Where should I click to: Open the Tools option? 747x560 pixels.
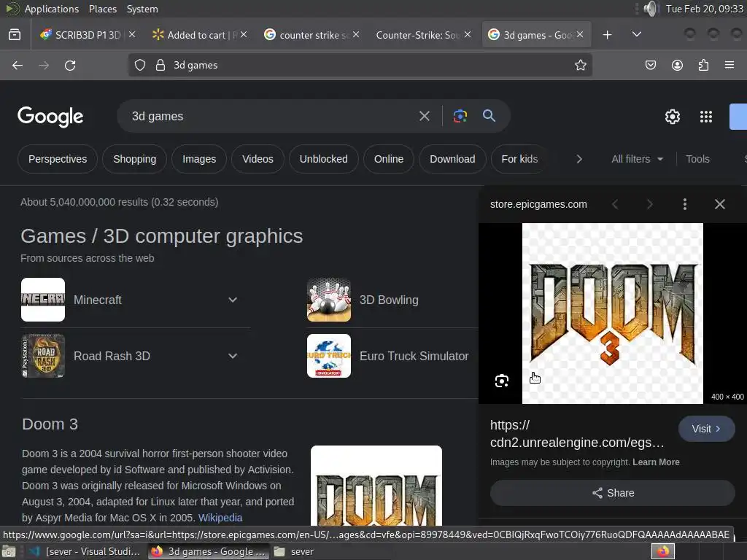point(697,159)
